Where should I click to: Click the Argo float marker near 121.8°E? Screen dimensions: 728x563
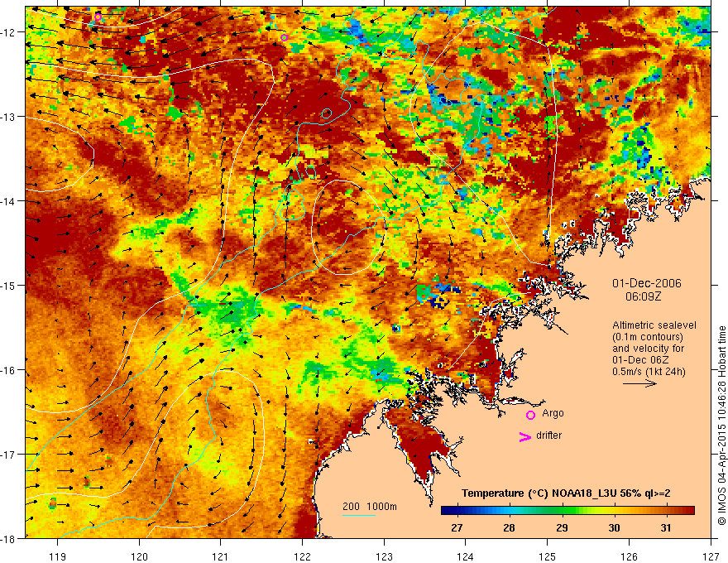284,37
